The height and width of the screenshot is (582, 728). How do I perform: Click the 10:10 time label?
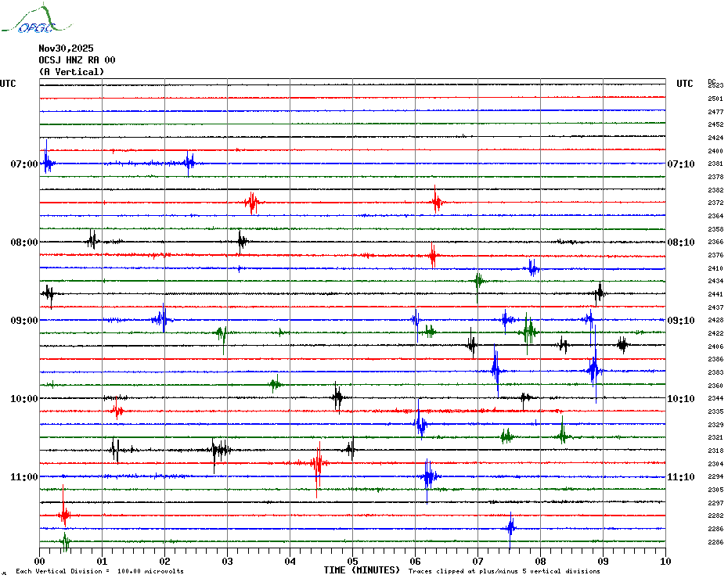tap(681, 399)
